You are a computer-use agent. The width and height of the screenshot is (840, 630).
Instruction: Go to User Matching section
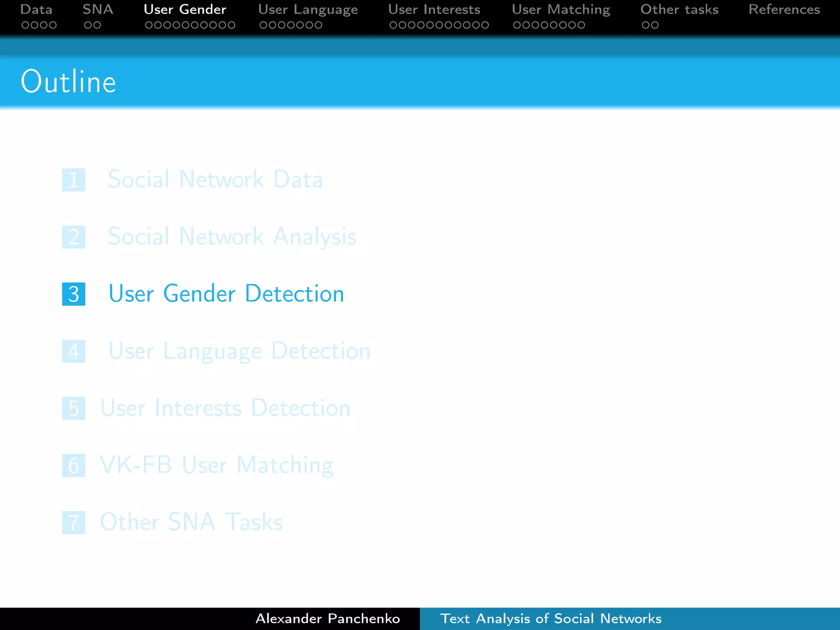click(x=561, y=10)
